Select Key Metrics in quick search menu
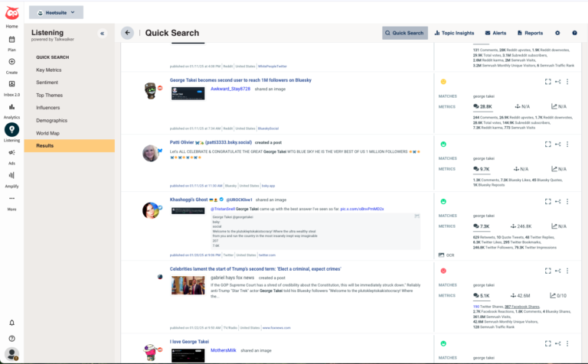Image resolution: width=588 pixels, height=364 pixels. [x=49, y=70]
